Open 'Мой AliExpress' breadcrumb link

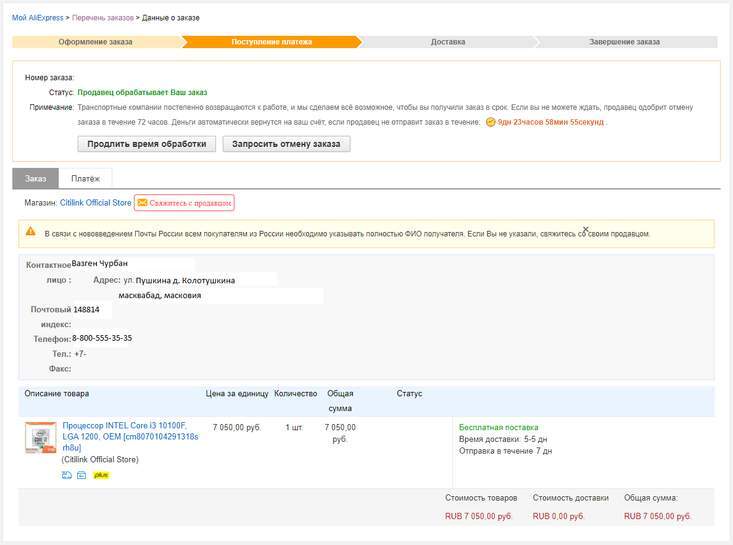tap(38, 18)
